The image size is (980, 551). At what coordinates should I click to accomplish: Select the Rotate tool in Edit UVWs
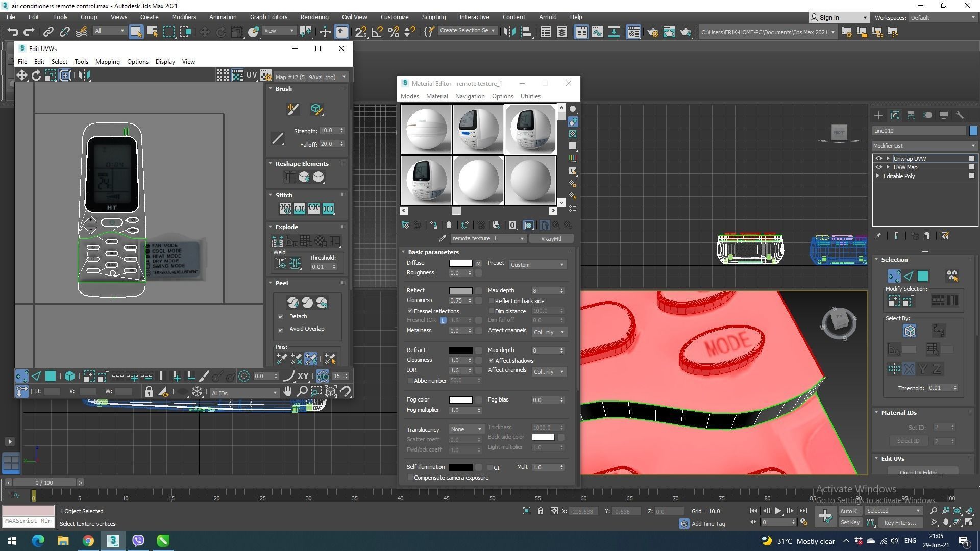pos(36,75)
